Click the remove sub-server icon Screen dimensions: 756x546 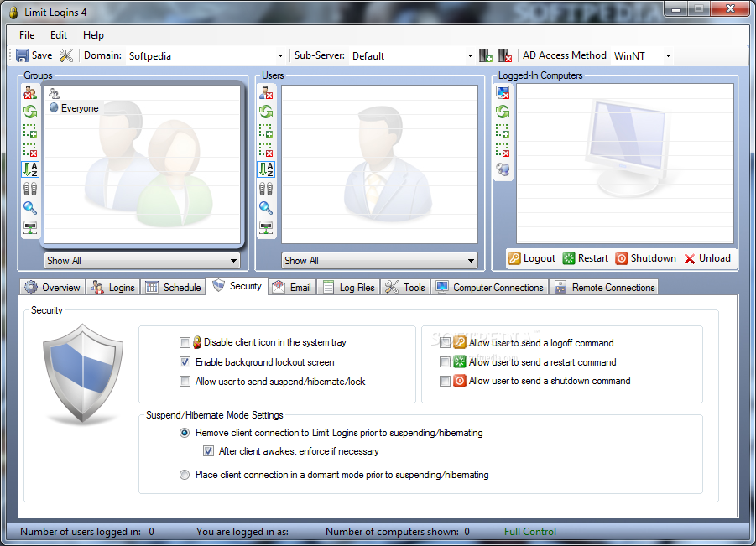pyautogui.click(x=505, y=55)
